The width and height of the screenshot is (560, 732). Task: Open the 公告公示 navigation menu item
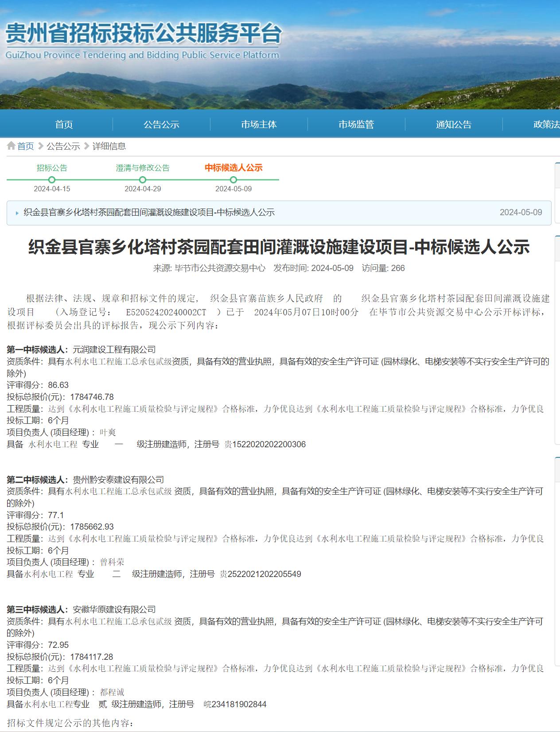point(161,124)
